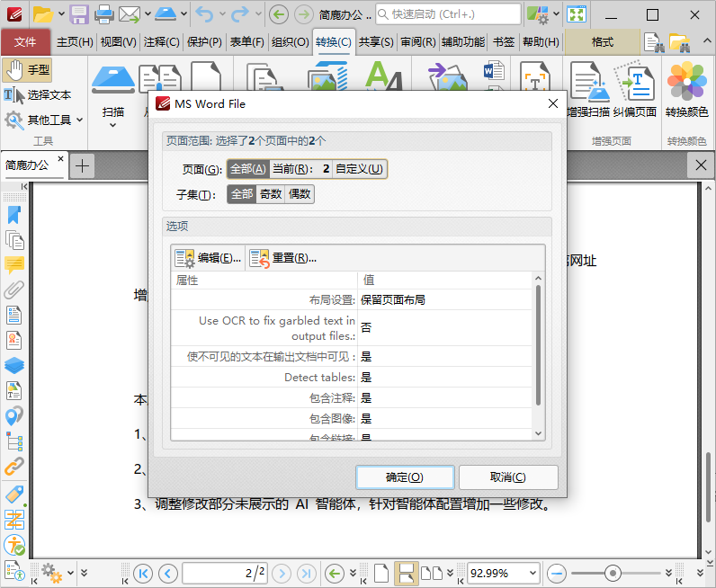716x588 pixels.
Task: Click OK (确定(O)) button
Action: 405,477
